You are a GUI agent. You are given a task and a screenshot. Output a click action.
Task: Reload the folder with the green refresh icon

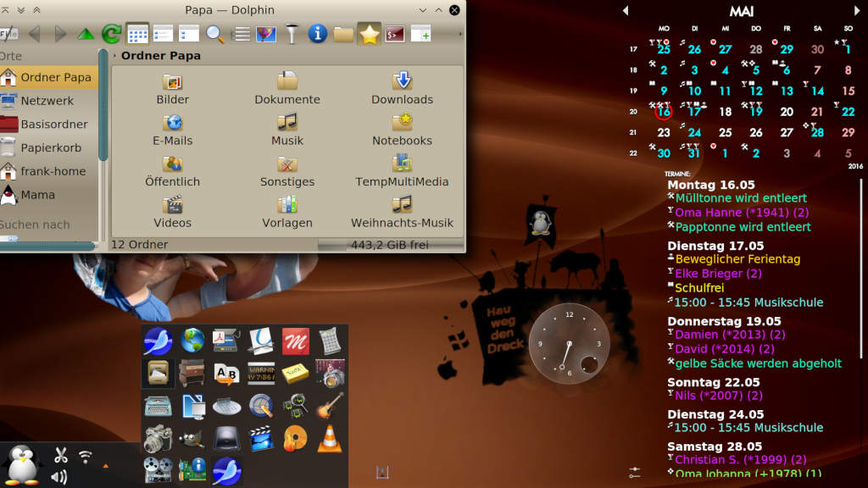click(x=111, y=34)
